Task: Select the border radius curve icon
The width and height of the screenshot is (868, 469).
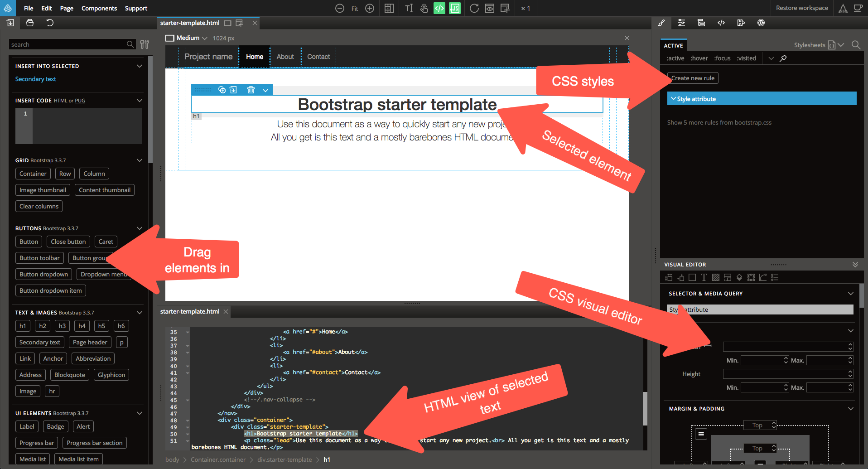Action: point(763,277)
